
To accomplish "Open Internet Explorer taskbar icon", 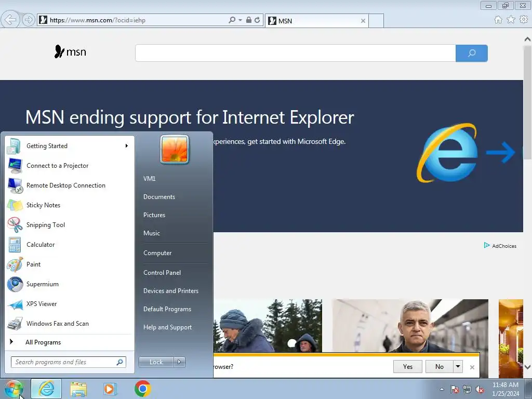I will tap(46, 389).
